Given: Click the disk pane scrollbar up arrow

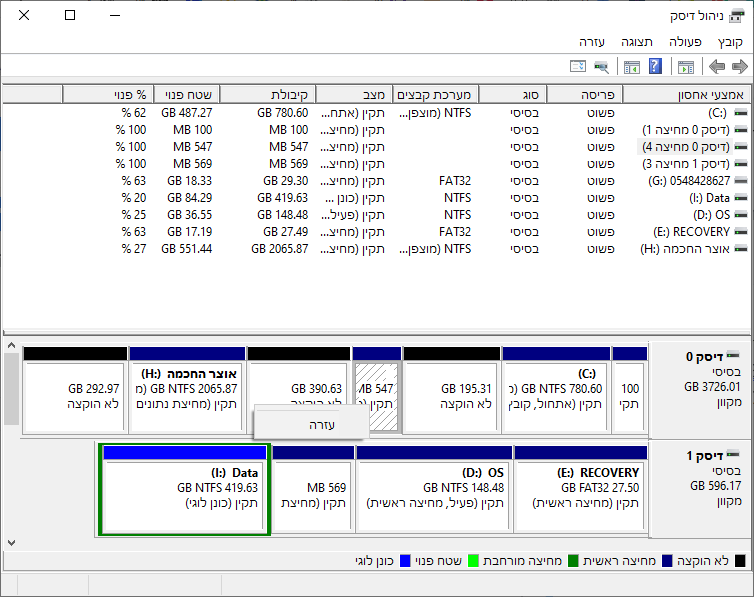Looking at the screenshot, I should point(12,346).
